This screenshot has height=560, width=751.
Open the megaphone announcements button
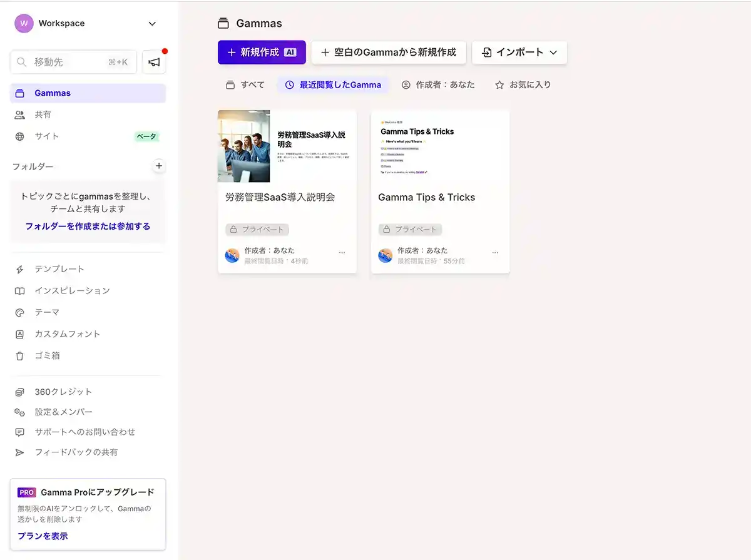pos(154,62)
